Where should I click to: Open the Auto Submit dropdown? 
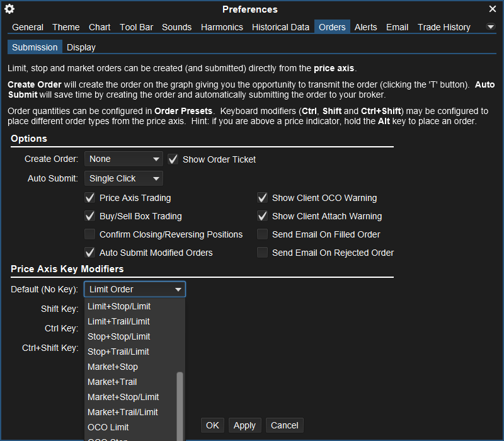123,178
